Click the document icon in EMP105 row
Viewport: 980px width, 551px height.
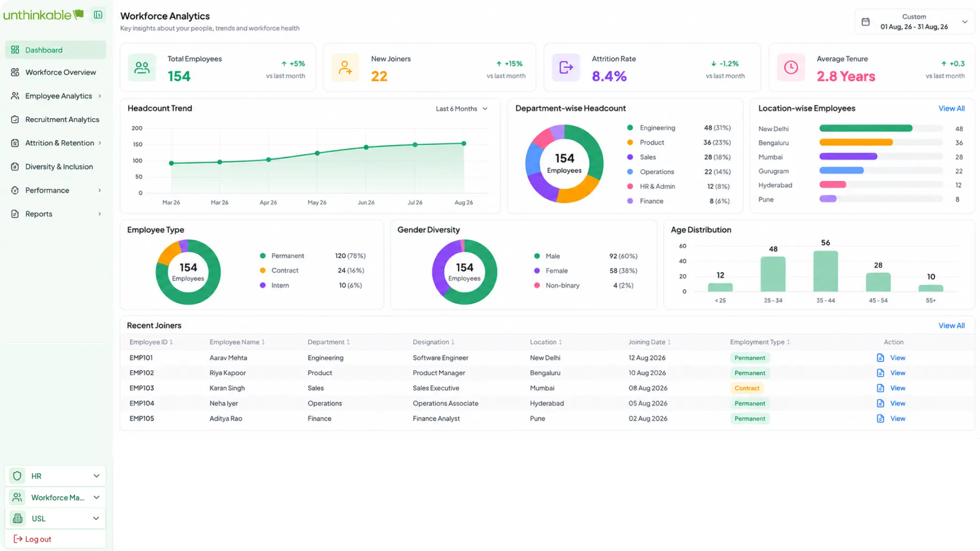[880, 418]
